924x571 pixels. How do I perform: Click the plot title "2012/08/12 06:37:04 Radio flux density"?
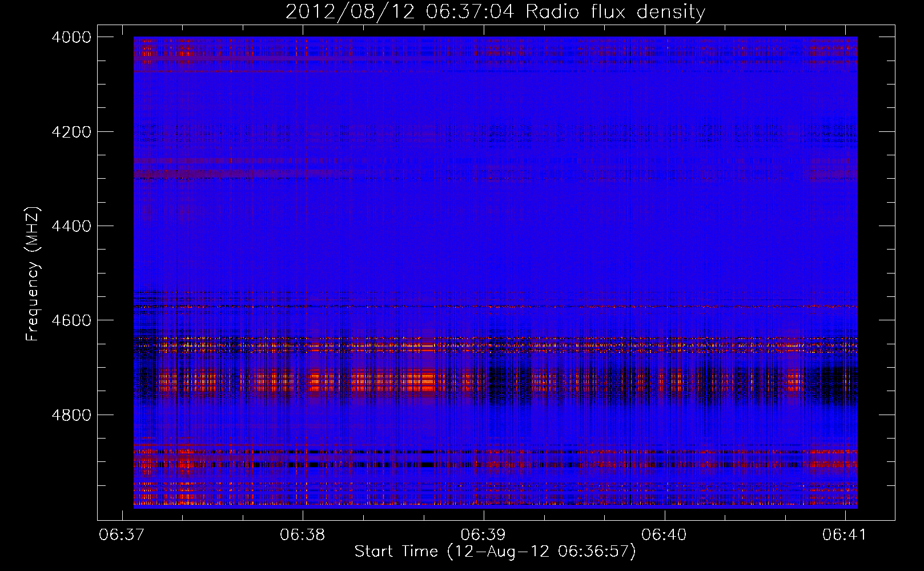click(x=496, y=12)
